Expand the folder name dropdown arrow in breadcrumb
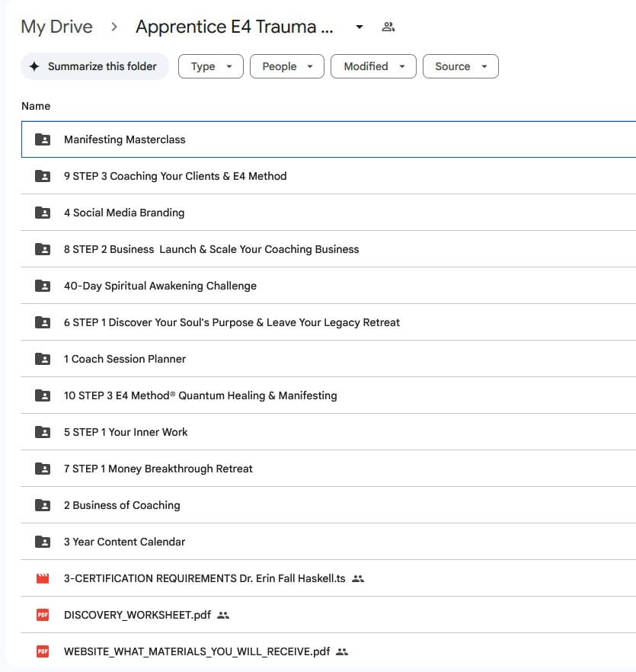636x672 pixels. point(360,27)
